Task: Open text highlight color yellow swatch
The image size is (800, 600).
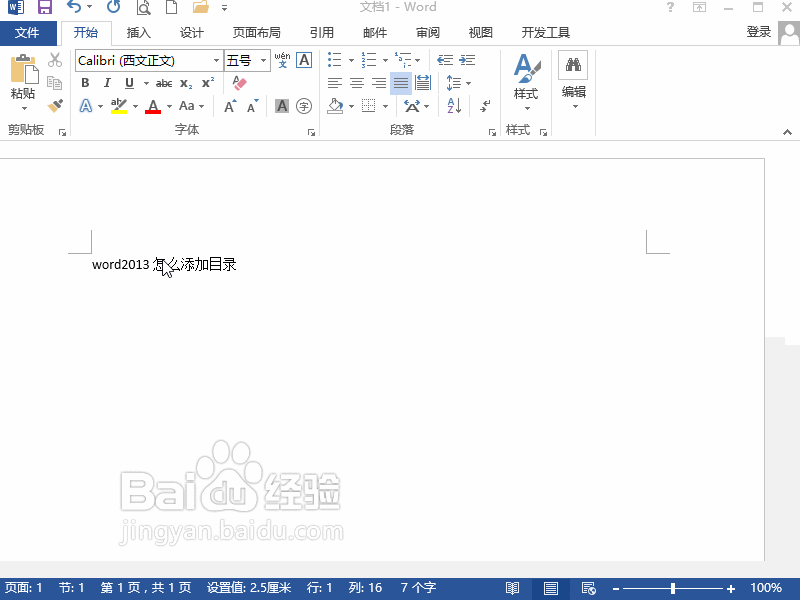Action: coord(119,106)
